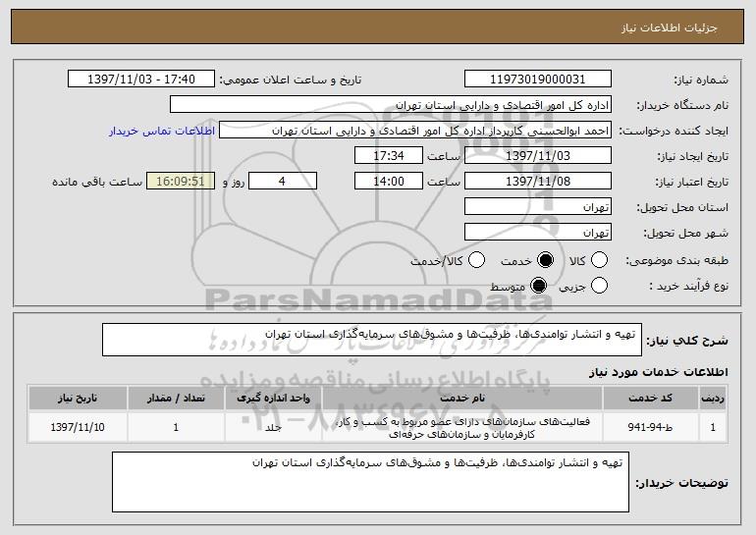The height and width of the screenshot is (535, 756).
Task: Click the request creator name field
Action: point(415,131)
